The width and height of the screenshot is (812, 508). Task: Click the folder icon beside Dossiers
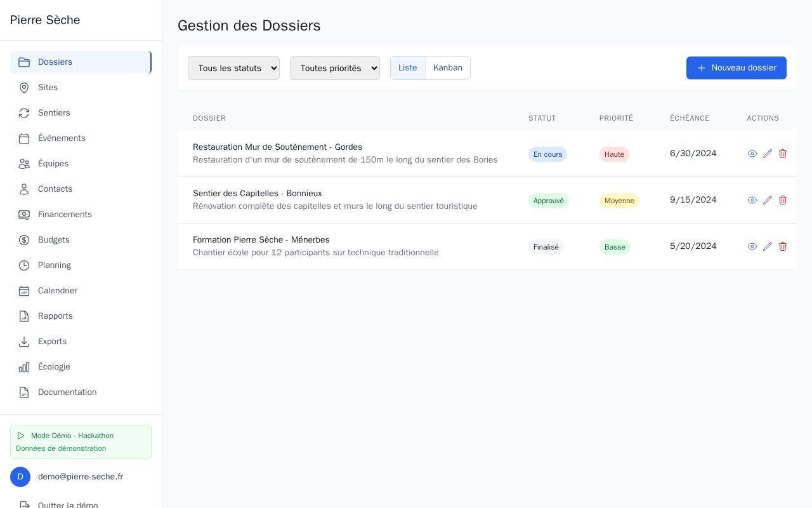[x=24, y=62]
